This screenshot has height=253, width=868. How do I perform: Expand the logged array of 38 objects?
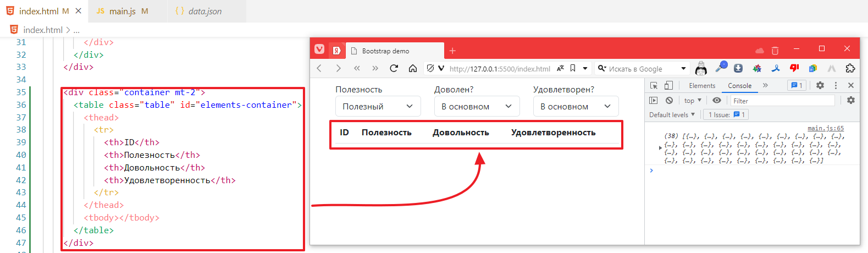(660, 148)
